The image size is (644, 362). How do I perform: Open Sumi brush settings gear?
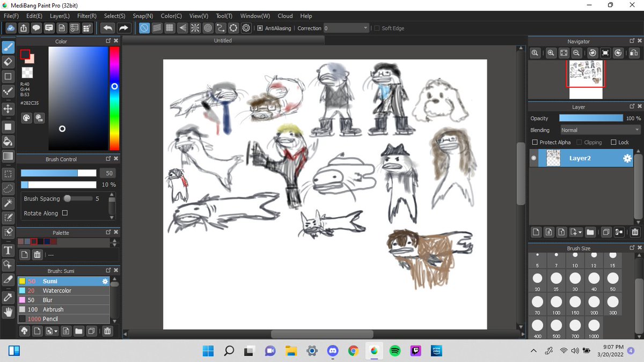click(x=105, y=281)
